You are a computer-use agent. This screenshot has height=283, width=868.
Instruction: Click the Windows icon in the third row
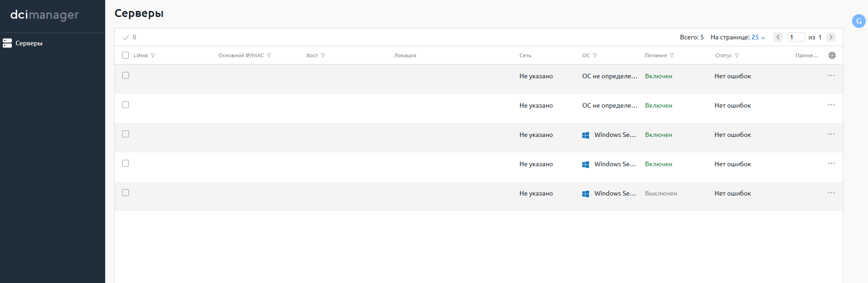click(585, 135)
